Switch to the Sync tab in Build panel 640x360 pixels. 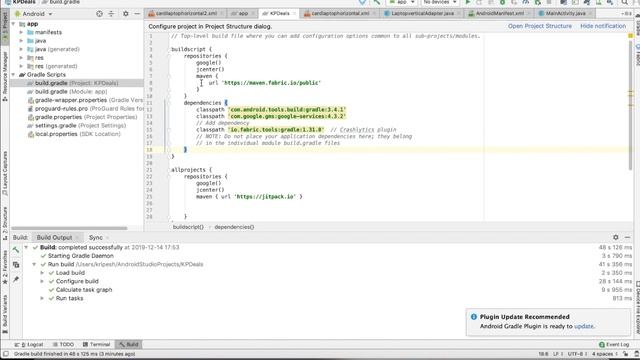tap(96, 238)
